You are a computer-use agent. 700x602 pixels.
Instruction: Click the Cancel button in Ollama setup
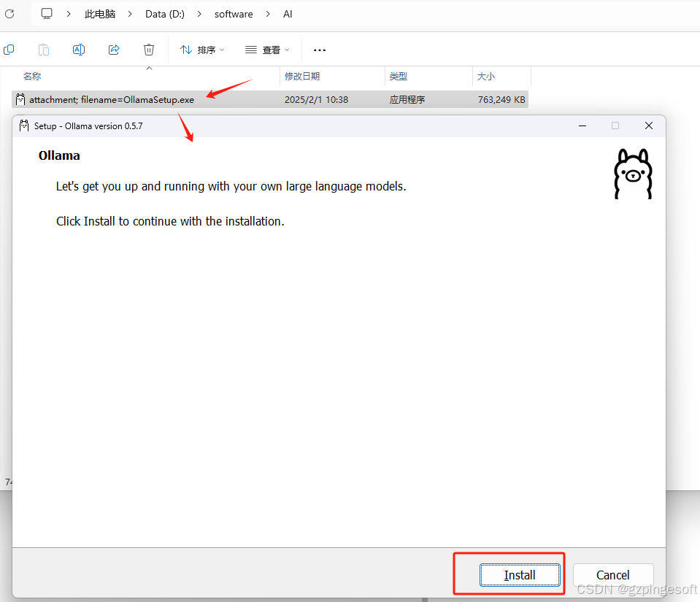tap(613, 575)
